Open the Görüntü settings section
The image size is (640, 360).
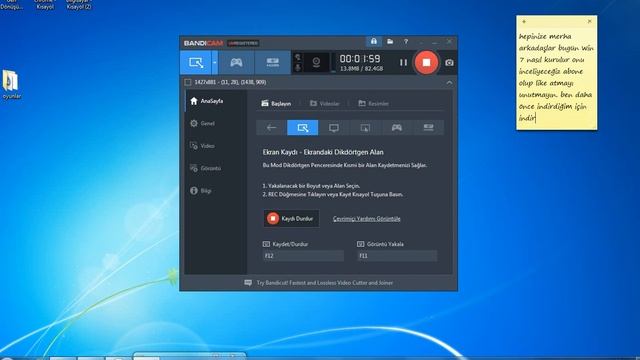pos(216,168)
